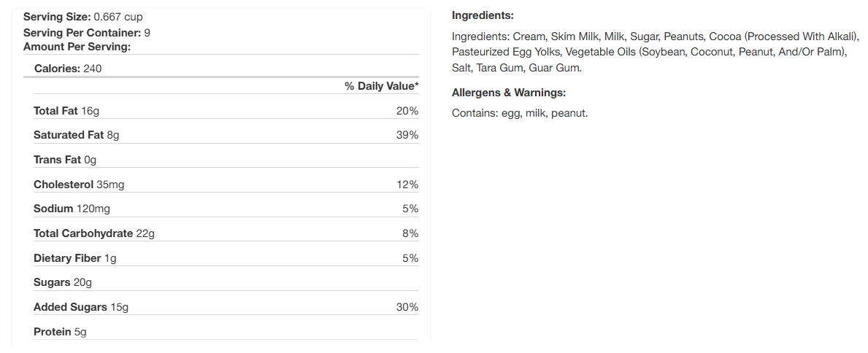
Task: Click the 39% saturated fat daily value
Action: pyautogui.click(x=407, y=135)
